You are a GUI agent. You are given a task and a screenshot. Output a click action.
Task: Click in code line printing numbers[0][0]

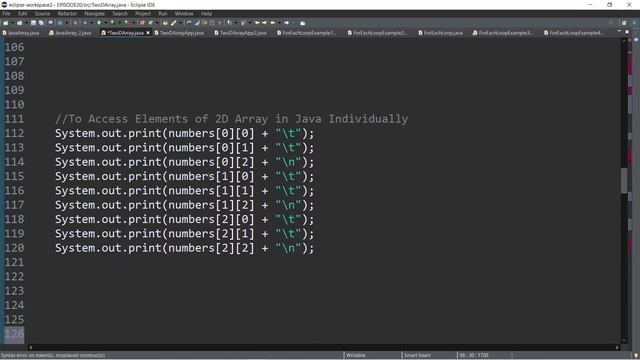tap(184, 133)
